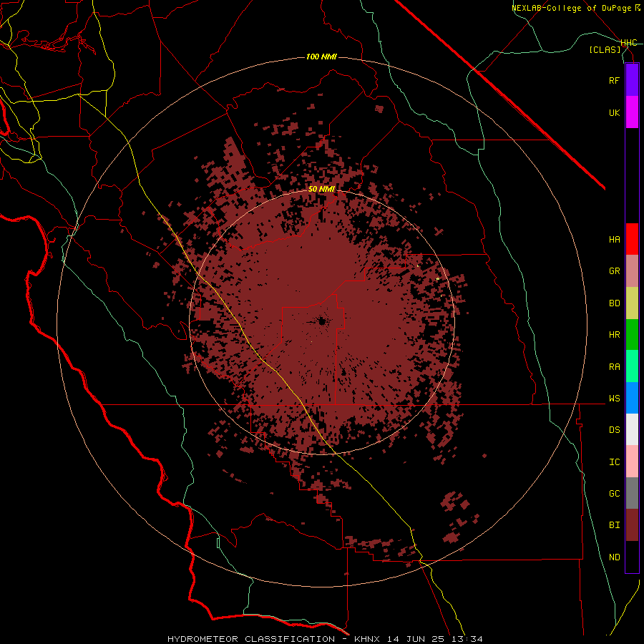Click the GR pink legend swatch
This screenshot has height=644, width=644.
click(632, 271)
